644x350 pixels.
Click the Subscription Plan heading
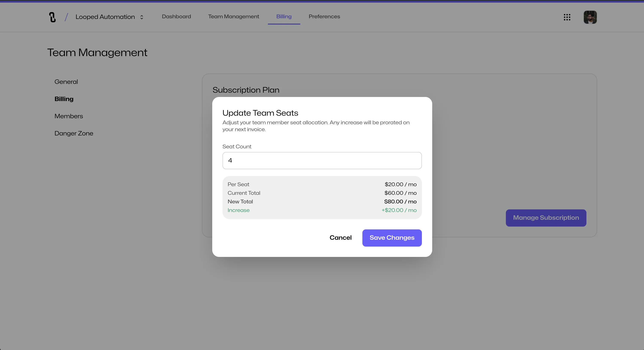click(x=246, y=90)
